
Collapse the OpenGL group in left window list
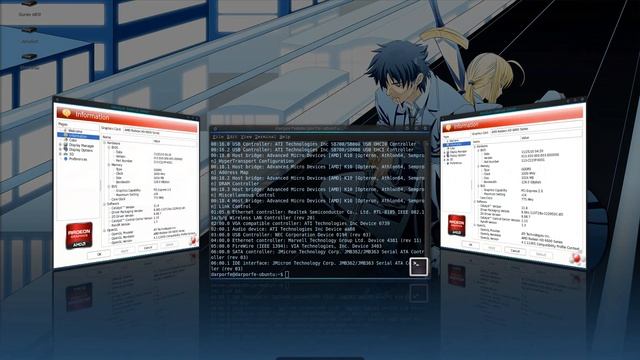pyautogui.click(x=104, y=230)
